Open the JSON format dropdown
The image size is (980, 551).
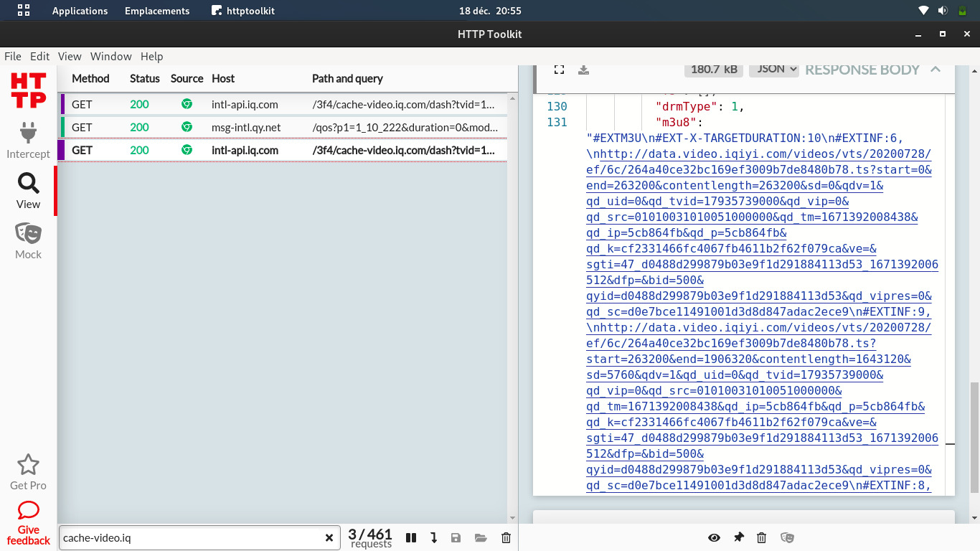click(773, 69)
